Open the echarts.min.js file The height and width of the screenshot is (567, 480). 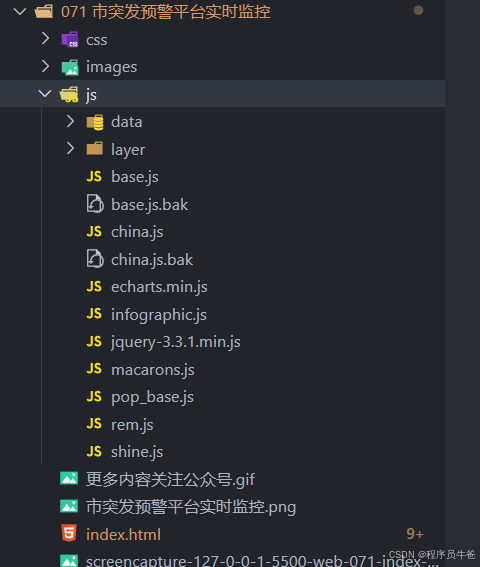click(159, 287)
